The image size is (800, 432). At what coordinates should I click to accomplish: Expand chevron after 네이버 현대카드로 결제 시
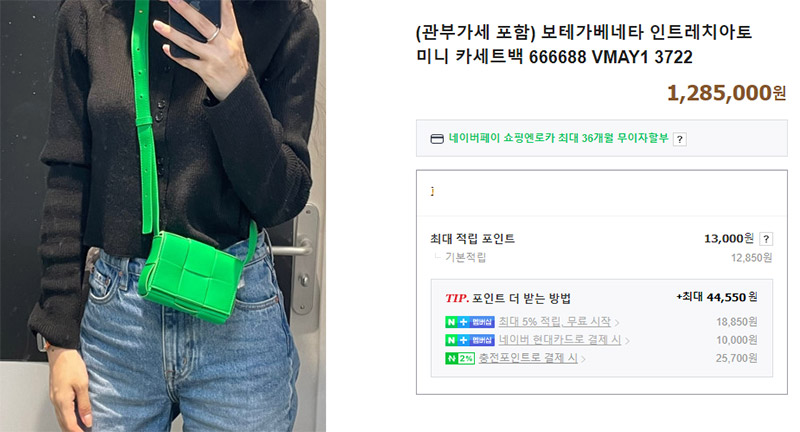coord(627,341)
